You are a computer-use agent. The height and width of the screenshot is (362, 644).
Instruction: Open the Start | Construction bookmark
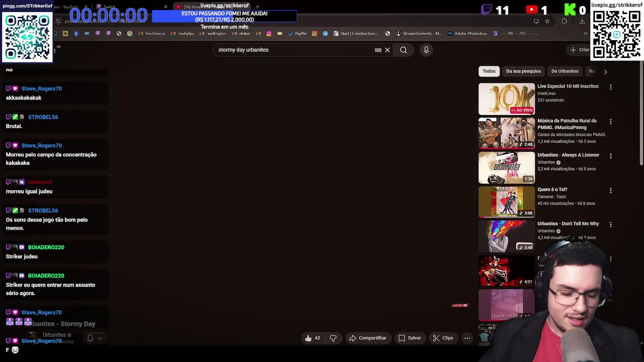(x=356, y=34)
